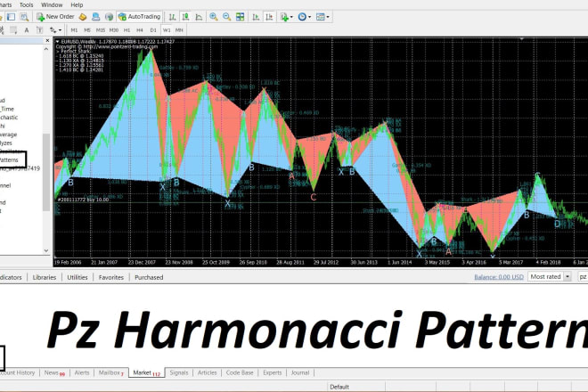This screenshot has height=392, width=588.
Task: Switch chart to bar chart
Action: [172, 17]
